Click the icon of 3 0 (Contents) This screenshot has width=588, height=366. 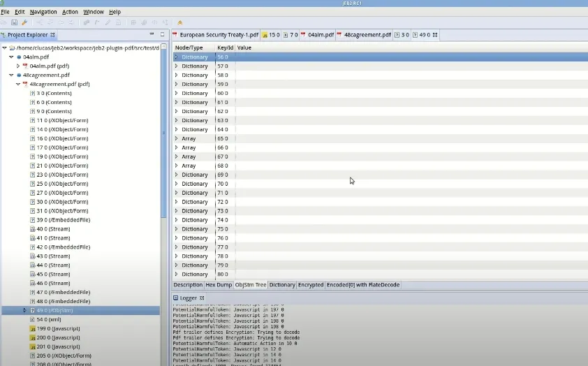tap(33, 93)
